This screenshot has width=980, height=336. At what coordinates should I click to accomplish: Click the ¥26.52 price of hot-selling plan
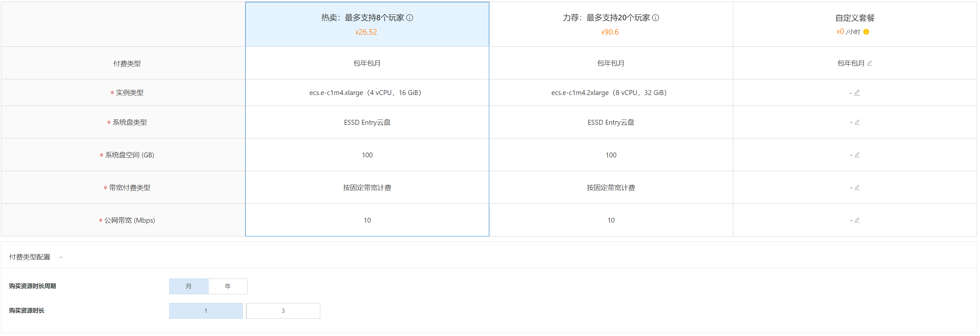point(366,32)
